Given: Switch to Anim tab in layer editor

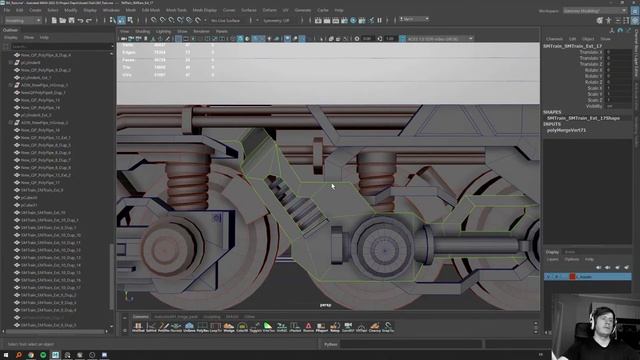Looking at the screenshot, I should (x=569, y=252).
